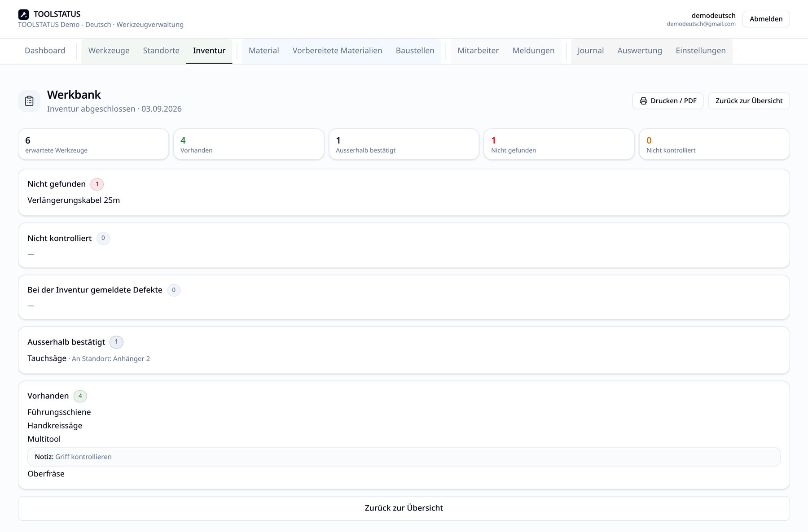
Task: Open the Material tab
Action: tap(264, 51)
